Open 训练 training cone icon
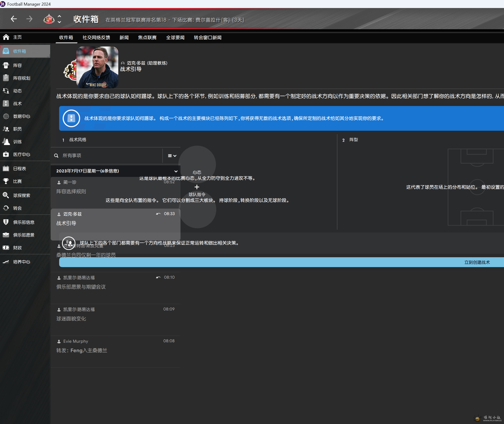The height and width of the screenshot is (424, 504). click(6, 142)
